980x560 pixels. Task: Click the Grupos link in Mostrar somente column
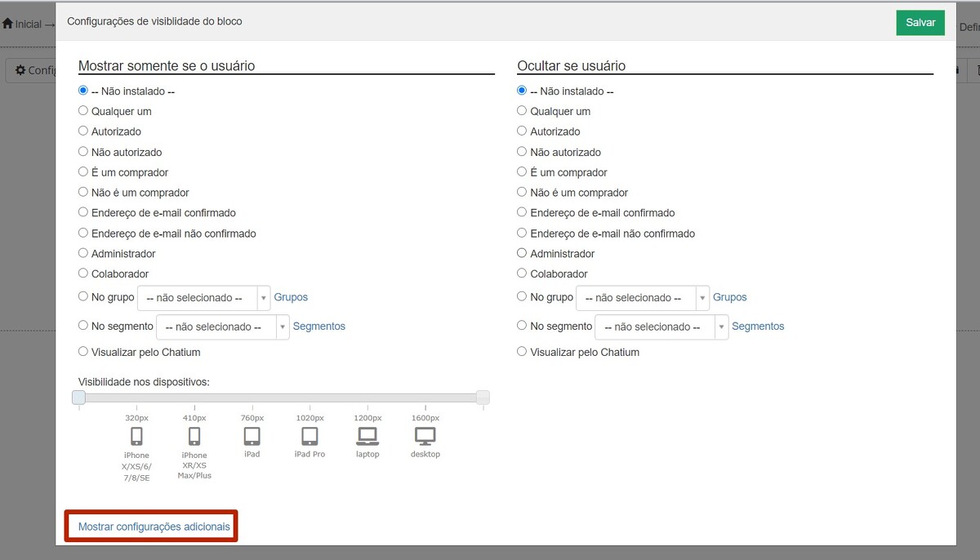tap(291, 297)
